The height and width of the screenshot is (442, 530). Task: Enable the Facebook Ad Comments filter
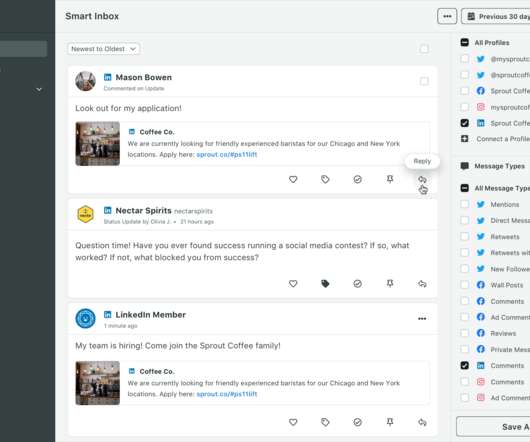coord(465,317)
